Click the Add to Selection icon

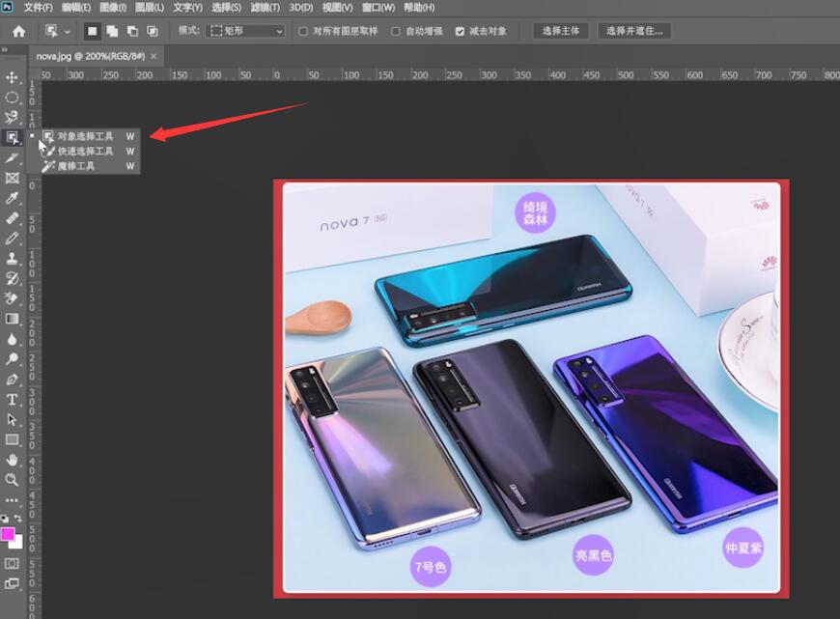click(113, 31)
